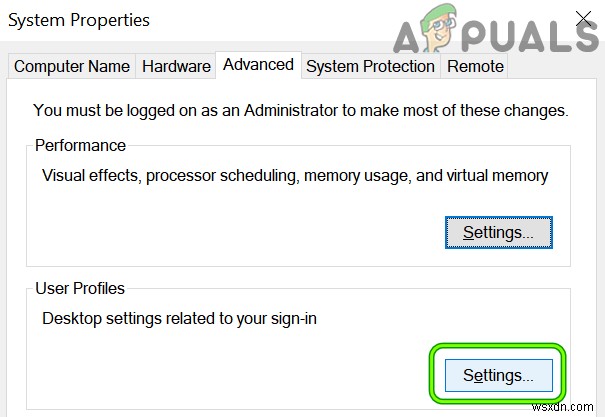Switch to the Computer Name tab
The image size is (605, 417).
(x=72, y=66)
